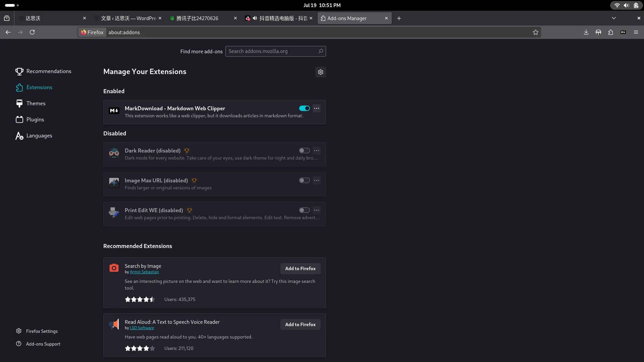Image resolution: width=644 pixels, height=362 pixels.
Task: Open the GNOME Activities indicator
Action: coord(12,5)
